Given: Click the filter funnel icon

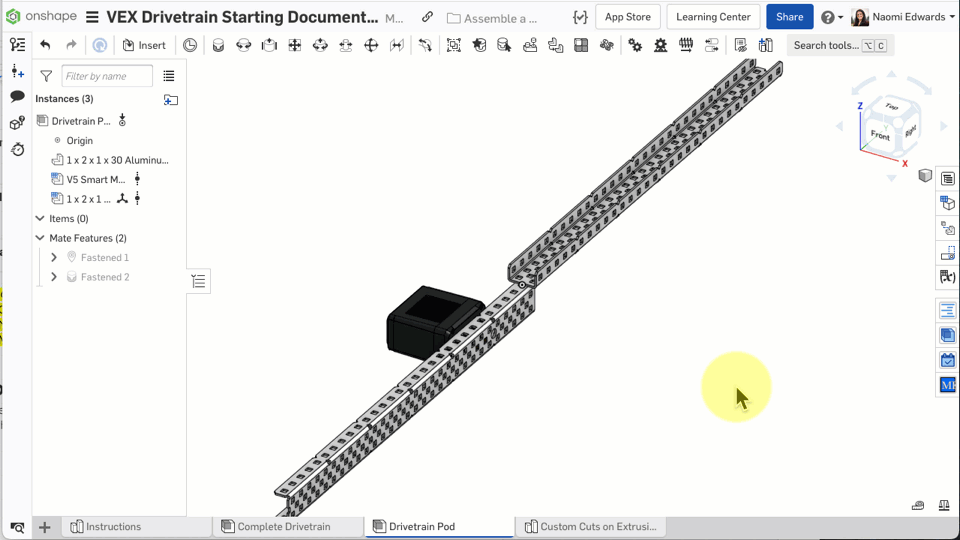Looking at the screenshot, I should pos(46,76).
